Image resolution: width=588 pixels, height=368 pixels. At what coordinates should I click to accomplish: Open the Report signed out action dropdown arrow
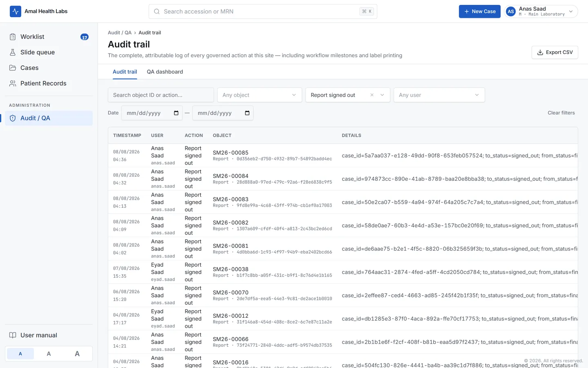click(x=382, y=95)
